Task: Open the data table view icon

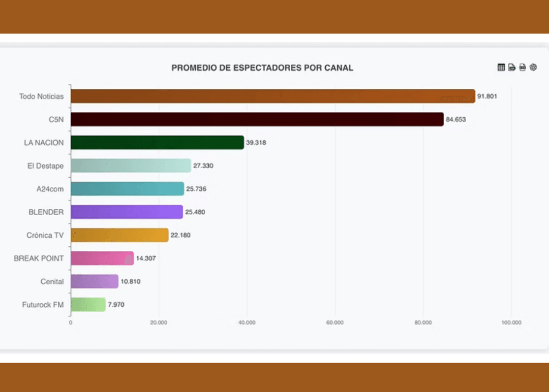Action: point(501,68)
